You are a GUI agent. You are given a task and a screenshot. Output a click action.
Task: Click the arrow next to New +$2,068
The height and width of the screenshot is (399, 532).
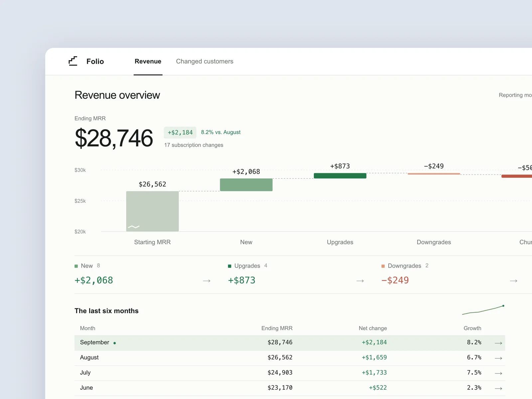click(207, 281)
